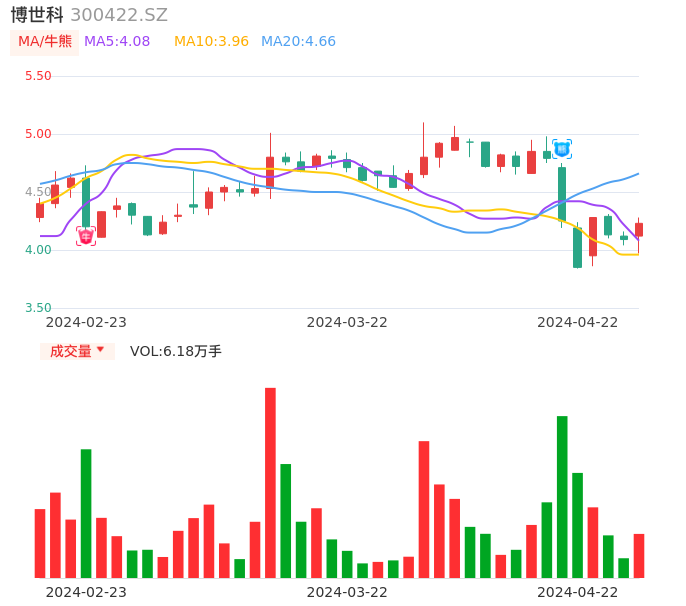Viewport: 686px width, 606px height.
Task: Click the pink bull signal marker
Action: click(86, 236)
